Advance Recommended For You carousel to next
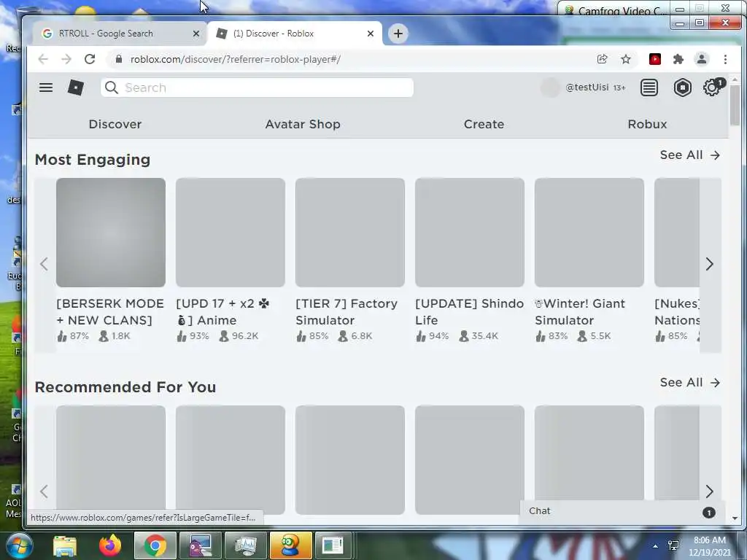Image resolution: width=747 pixels, height=560 pixels. [x=709, y=491]
